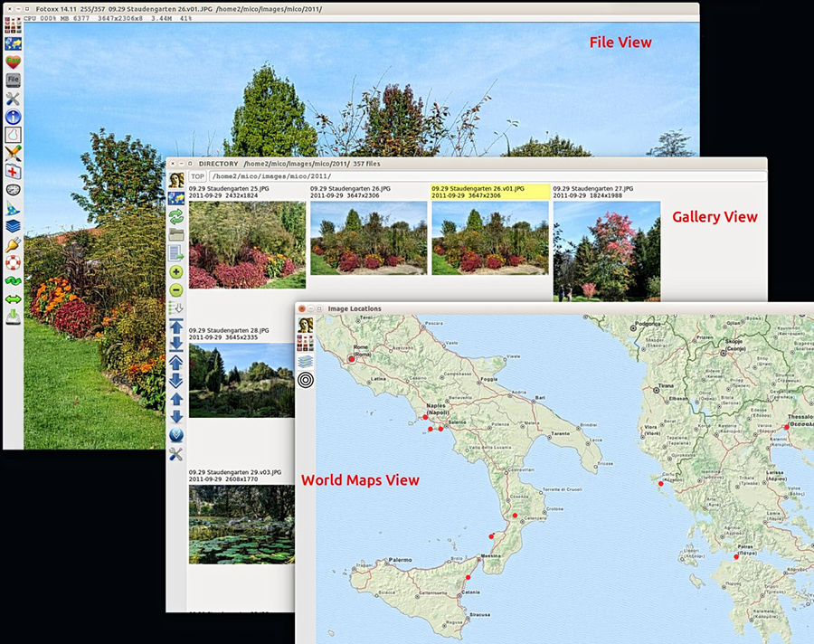
Task: Open world map icon in Directory window toolbar
Action: (x=176, y=198)
